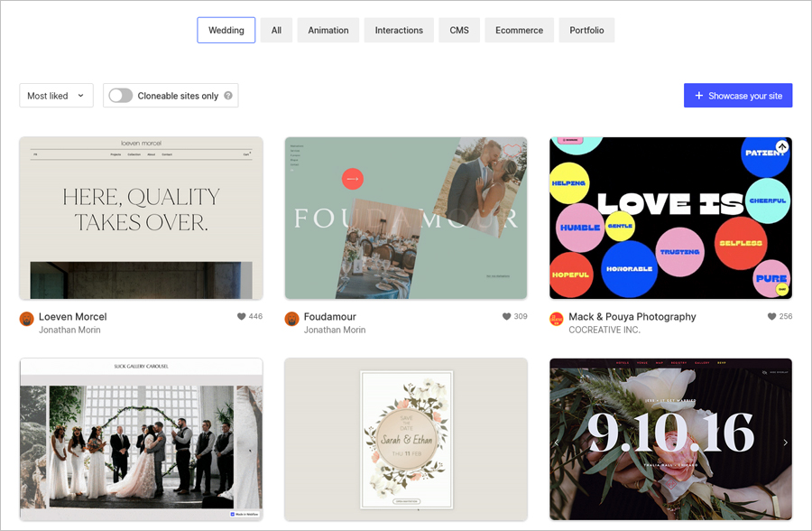Choose the Ecommerce filter tab
This screenshot has width=812, height=531.
[x=519, y=30]
